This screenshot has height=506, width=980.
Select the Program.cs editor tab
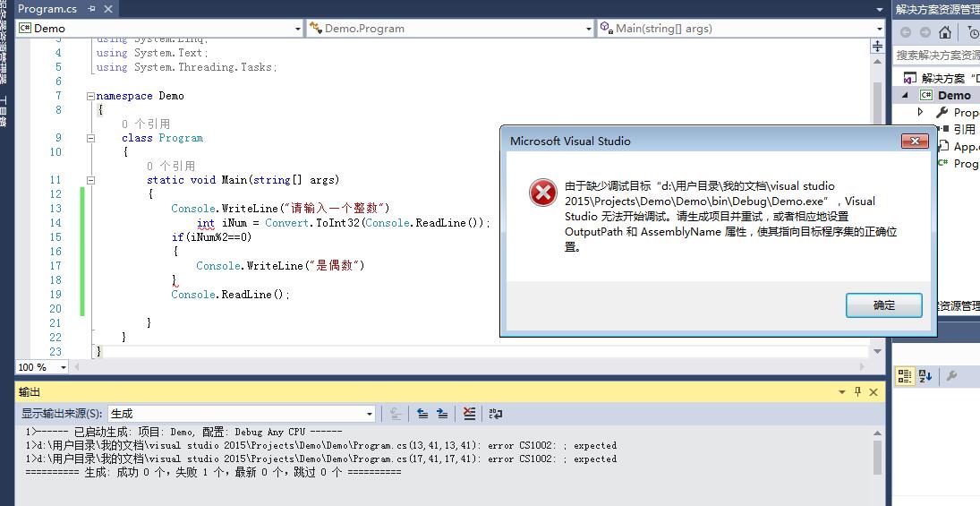click(x=47, y=9)
